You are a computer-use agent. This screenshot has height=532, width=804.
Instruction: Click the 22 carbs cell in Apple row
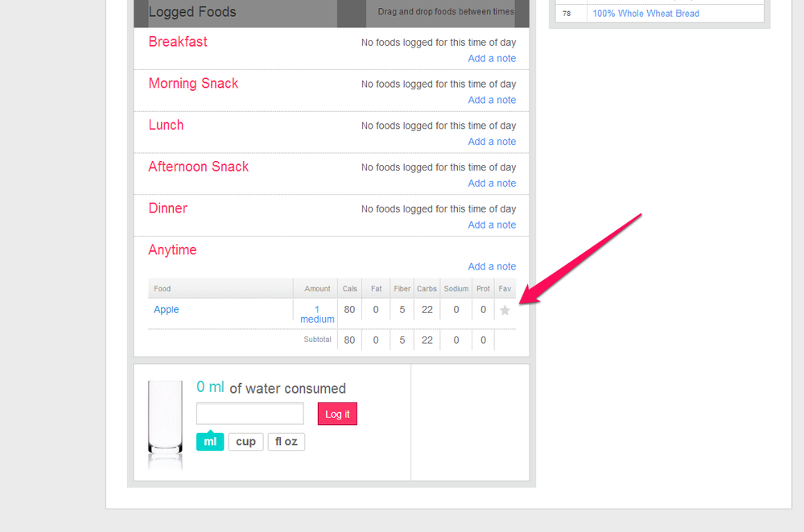pyautogui.click(x=427, y=309)
